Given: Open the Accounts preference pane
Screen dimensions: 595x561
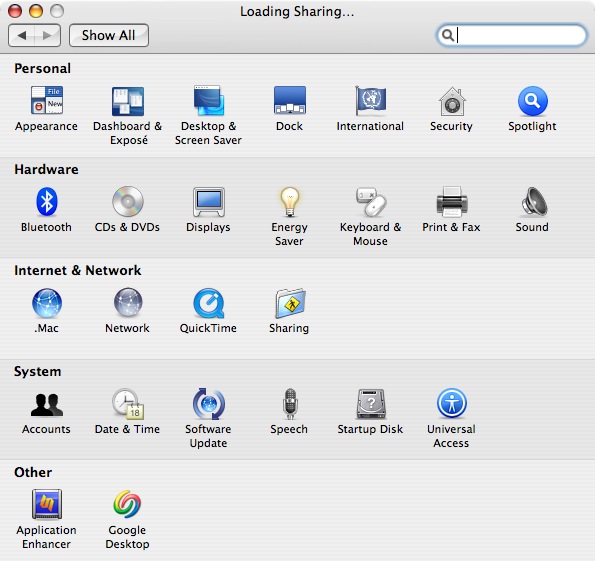Looking at the screenshot, I should [x=47, y=405].
